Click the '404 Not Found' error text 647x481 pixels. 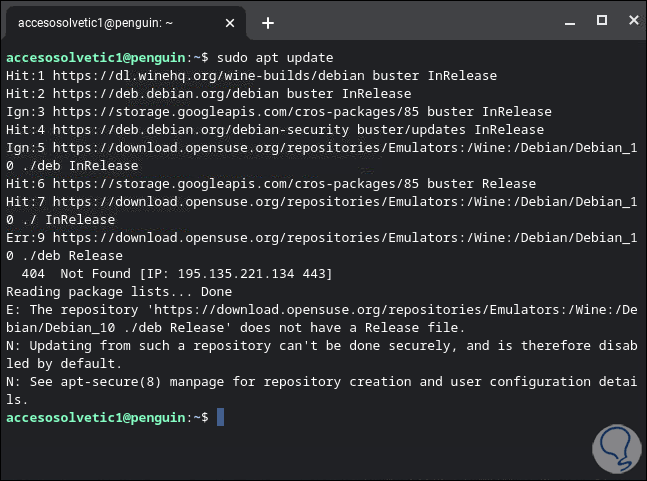click(74, 273)
